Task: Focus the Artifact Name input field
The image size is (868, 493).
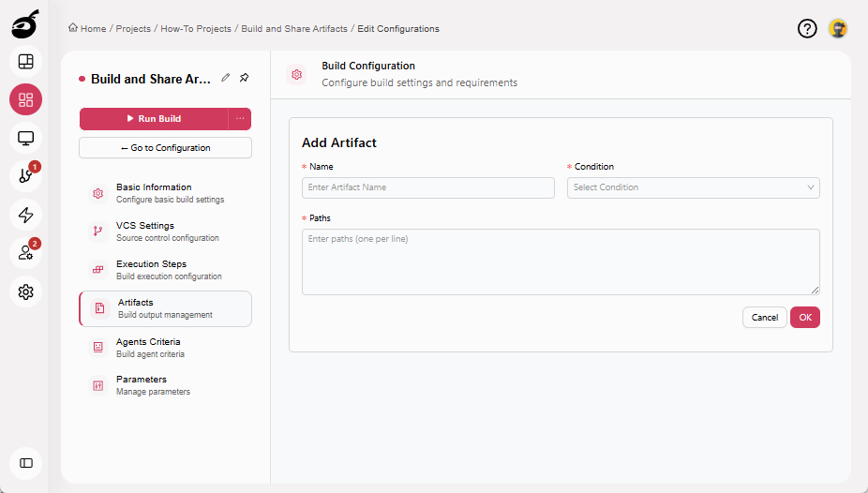Action: click(x=428, y=187)
